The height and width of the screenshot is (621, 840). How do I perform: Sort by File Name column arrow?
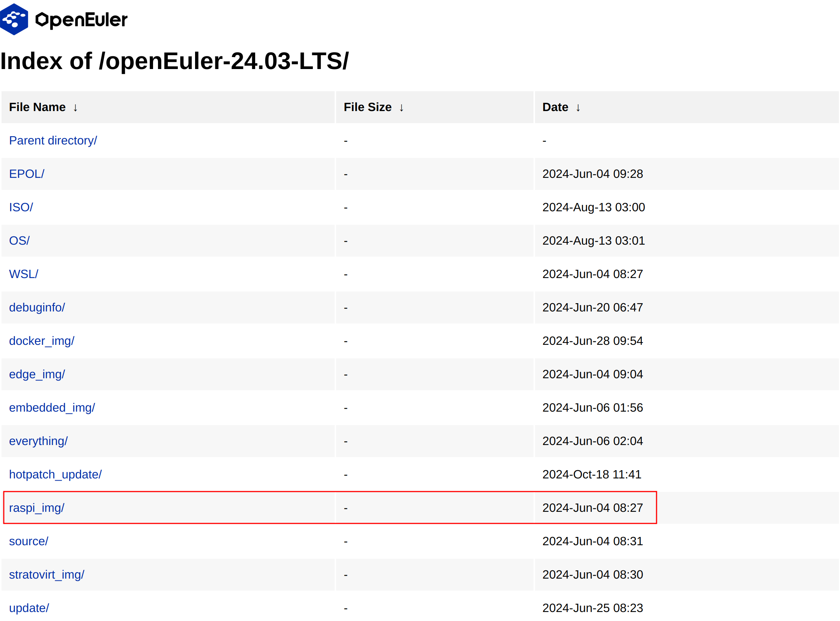[75, 108]
